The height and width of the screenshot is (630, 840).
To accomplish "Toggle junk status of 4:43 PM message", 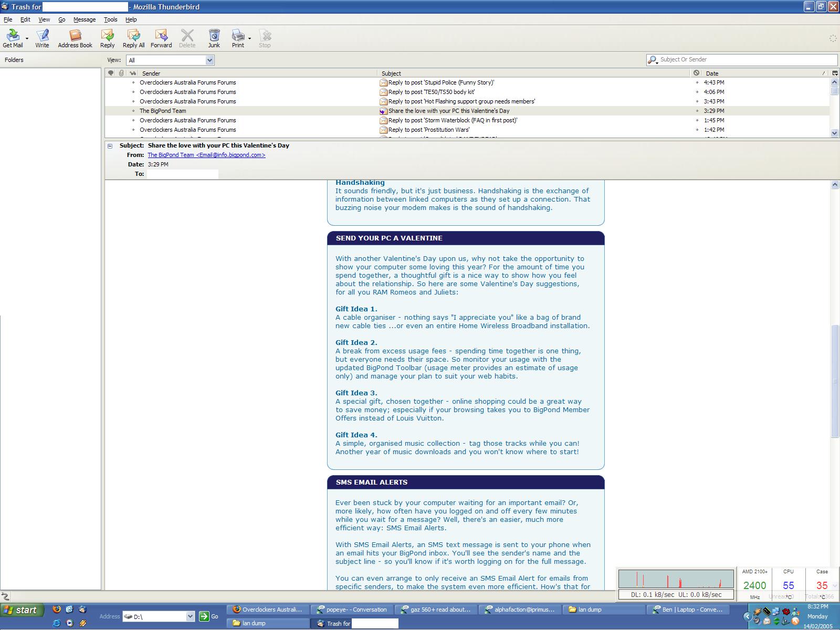I will [697, 82].
